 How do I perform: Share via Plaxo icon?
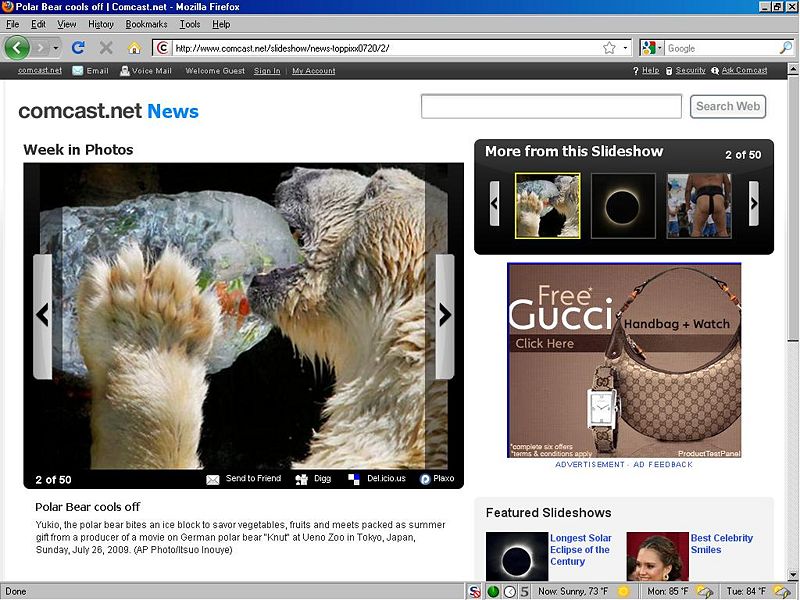[x=425, y=479]
